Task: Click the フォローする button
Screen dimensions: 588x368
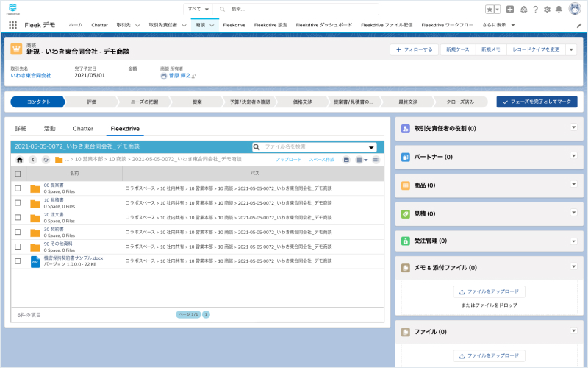Action: pos(414,49)
